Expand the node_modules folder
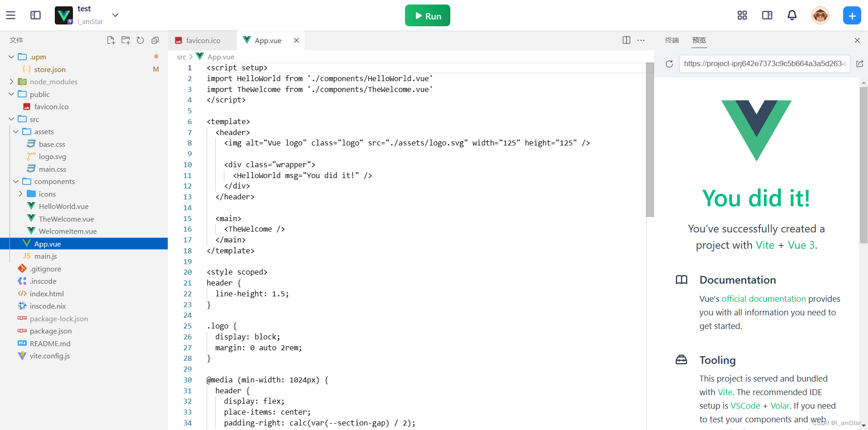 tap(11, 82)
